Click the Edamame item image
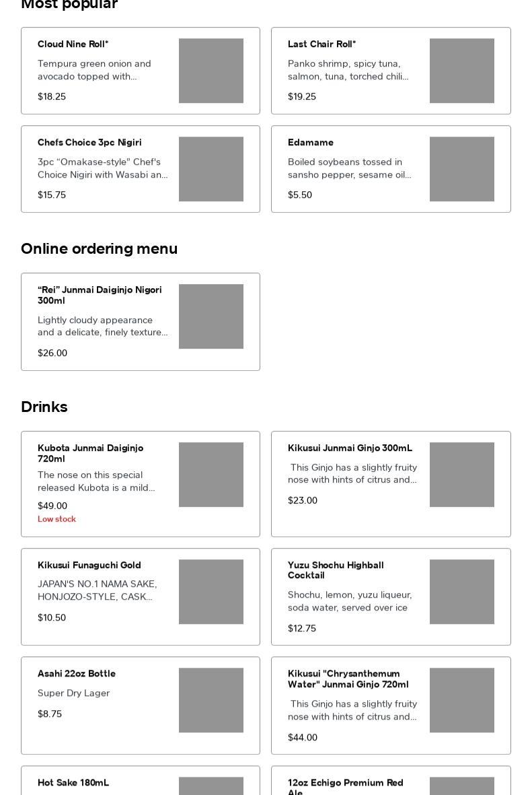 coord(461,169)
